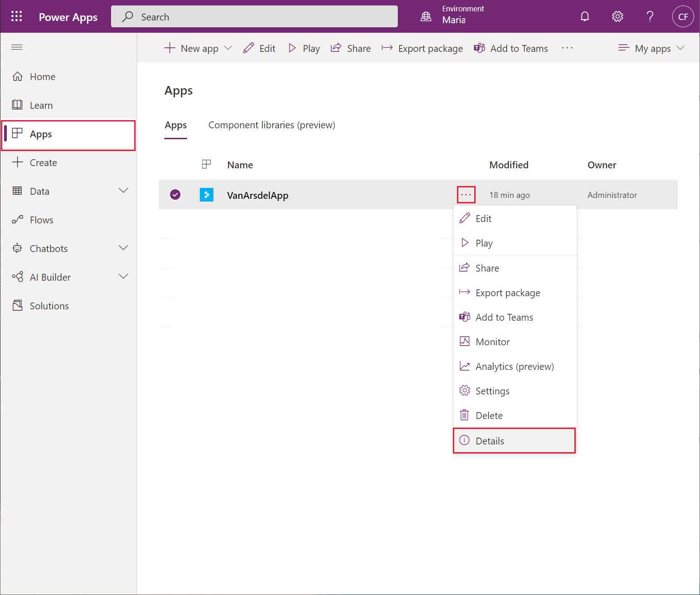The height and width of the screenshot is (595, 700).
Task: Click Export package in command bar
Action: tap(422, 48)
